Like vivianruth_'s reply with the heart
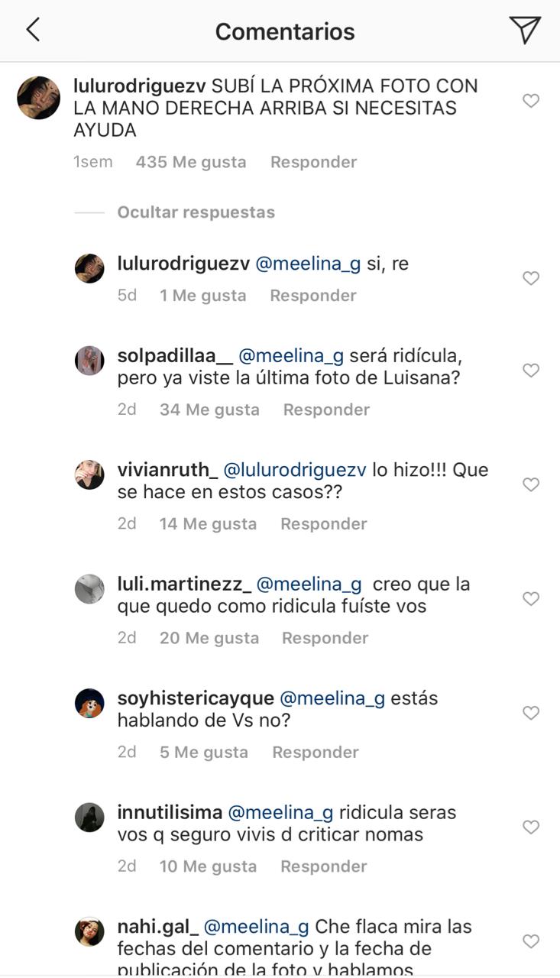 (x=530, y=484)
